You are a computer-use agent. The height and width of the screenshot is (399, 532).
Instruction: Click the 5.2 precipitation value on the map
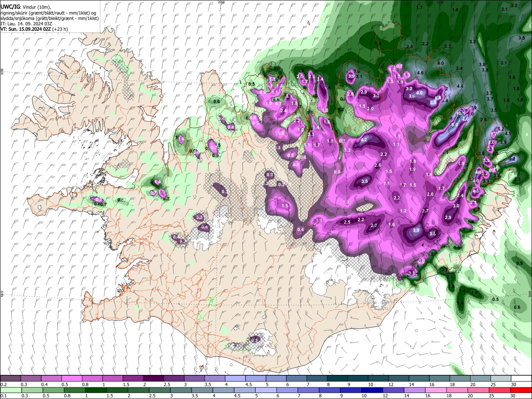tap(500, 129)
